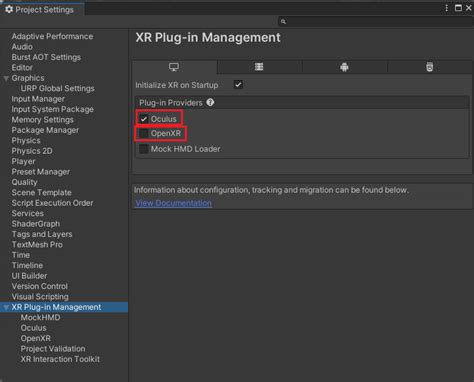
Task: Enable the OpenXR plug-in provider
Action: click(x=144, y=134)
